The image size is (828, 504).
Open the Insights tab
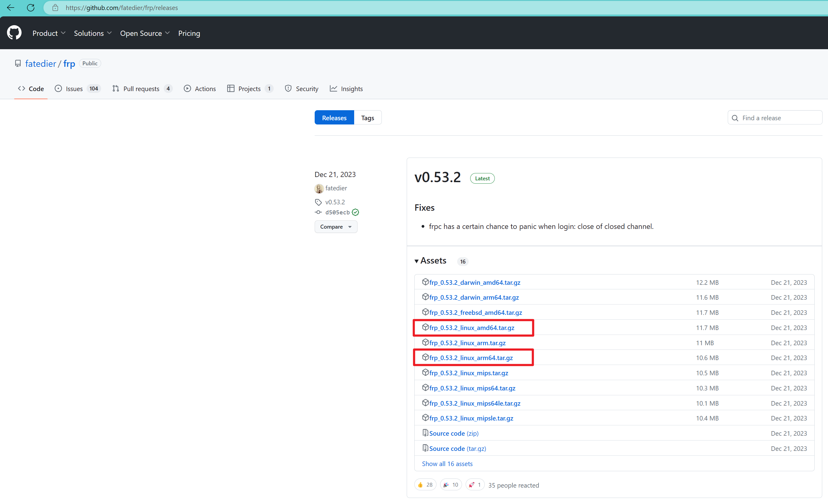coord(346,89)
